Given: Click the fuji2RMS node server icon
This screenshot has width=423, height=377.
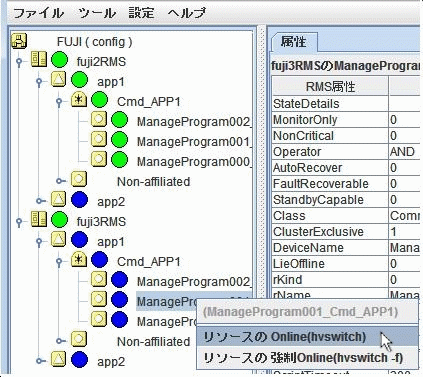Looking at the screenshot, I should tap(39, 60).
